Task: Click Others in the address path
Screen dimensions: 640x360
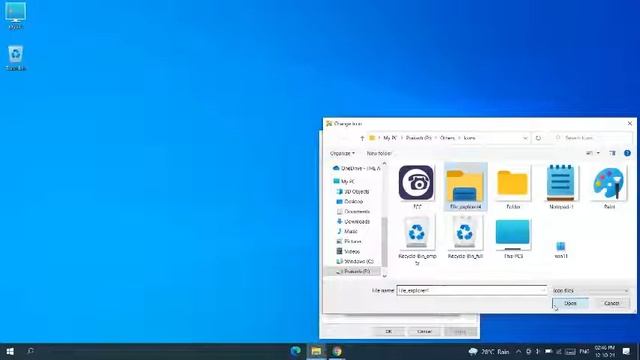Action: 447,138
